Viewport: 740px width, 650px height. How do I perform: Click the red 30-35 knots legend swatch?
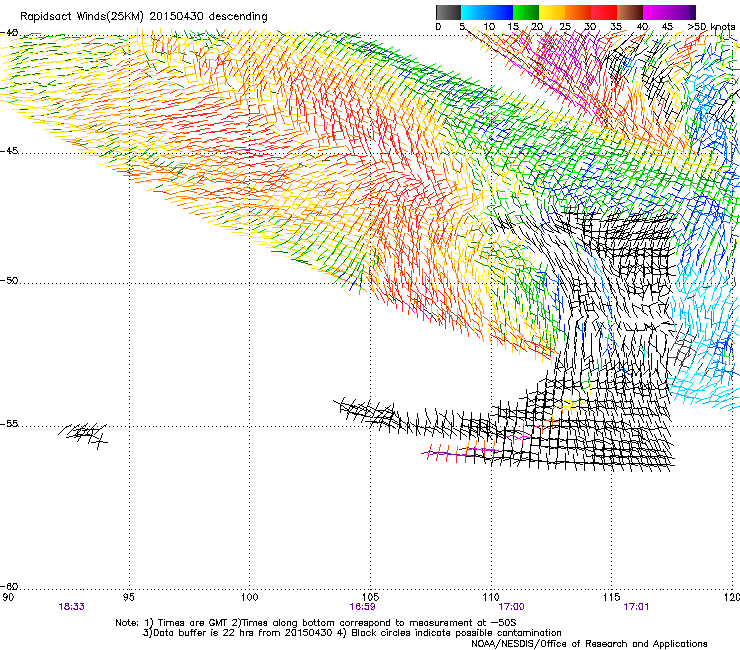tap(604, 12)
